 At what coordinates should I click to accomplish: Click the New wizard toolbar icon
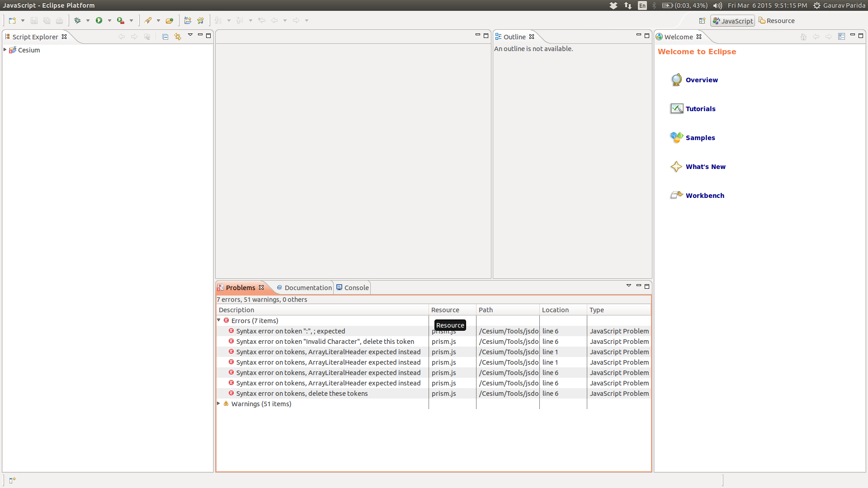click(x=12, y=20)
